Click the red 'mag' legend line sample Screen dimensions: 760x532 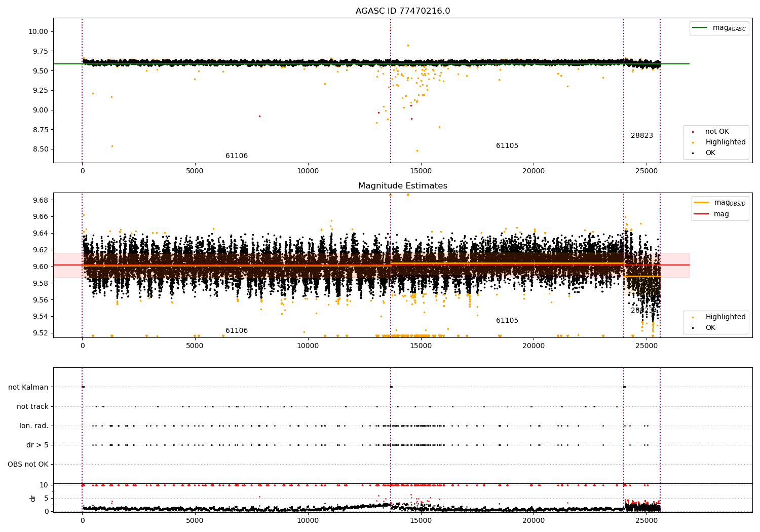click(702, 214)
